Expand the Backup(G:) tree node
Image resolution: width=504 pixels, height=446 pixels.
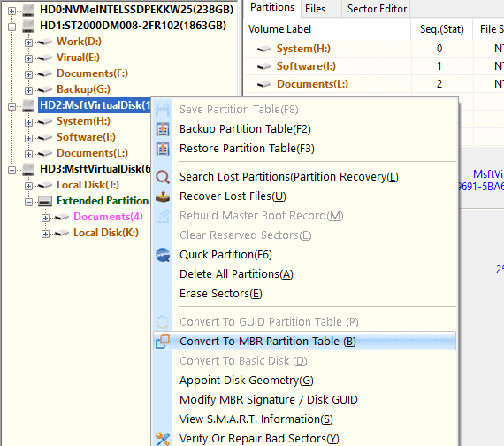(28, 90)
